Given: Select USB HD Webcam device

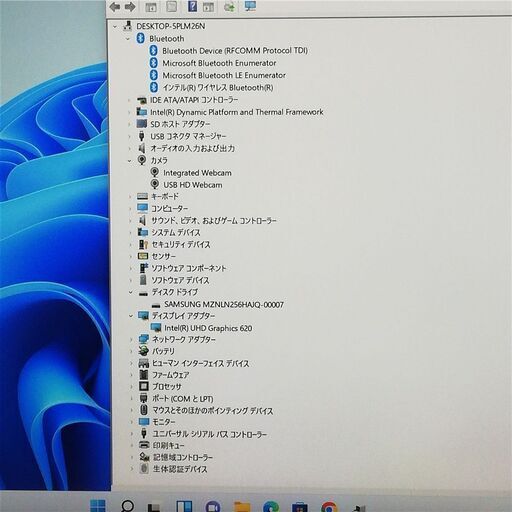Looking at the screenshot, I should pyautogui.click(x=193, y=185).
